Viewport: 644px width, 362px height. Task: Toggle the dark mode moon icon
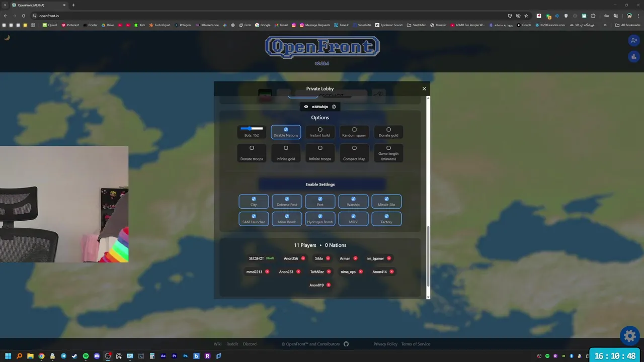click(x=7, y=38)
